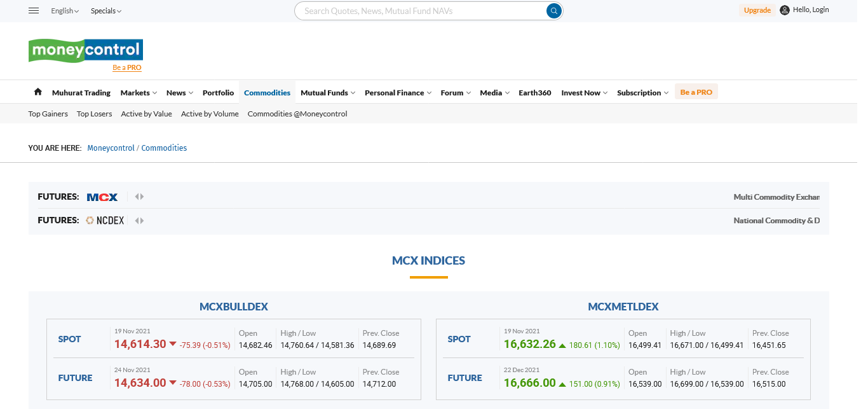Expand the English language dropdown

point(65,11)
